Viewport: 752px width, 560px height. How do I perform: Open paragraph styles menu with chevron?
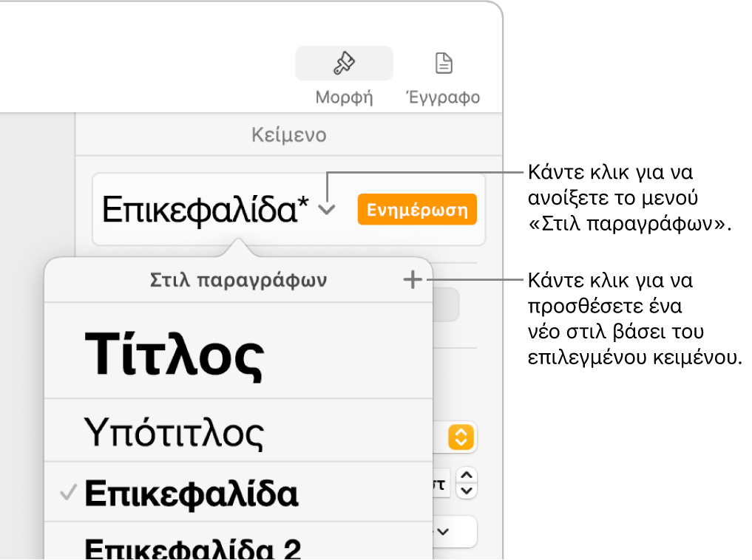(327, 210)
